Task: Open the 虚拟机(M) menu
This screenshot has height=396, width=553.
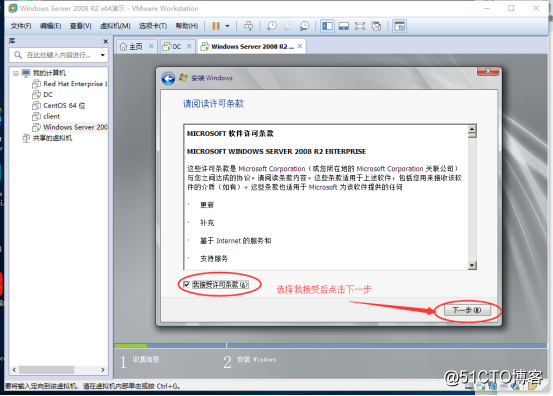Action: [115, 26]
